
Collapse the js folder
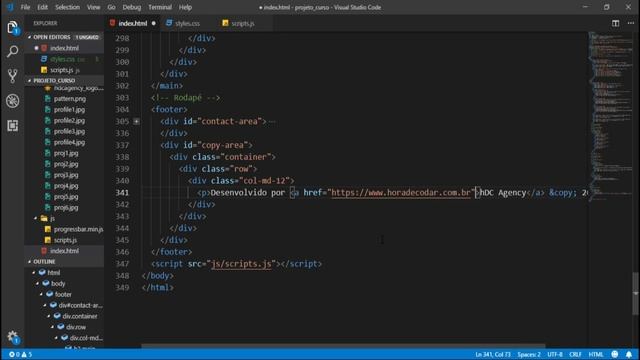36,218
